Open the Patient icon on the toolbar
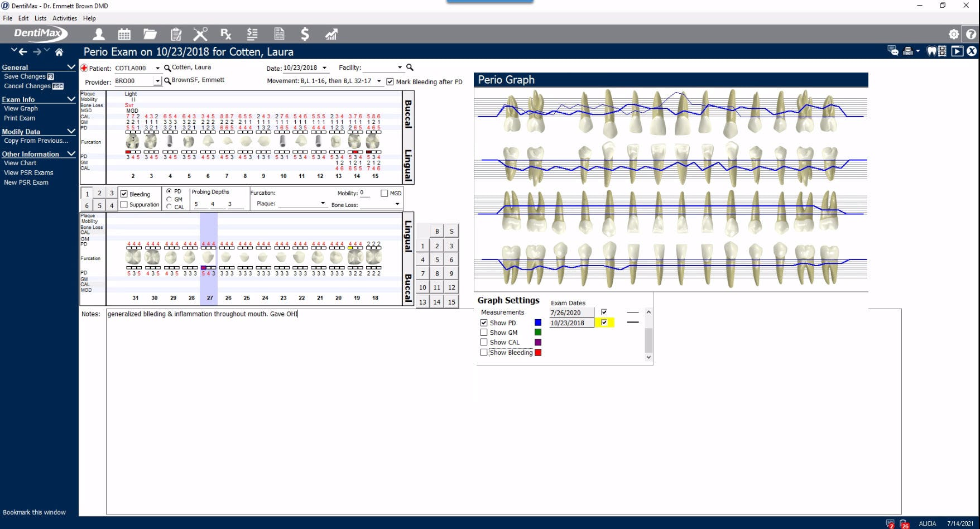The image size is (980, 529). (98, 34)
